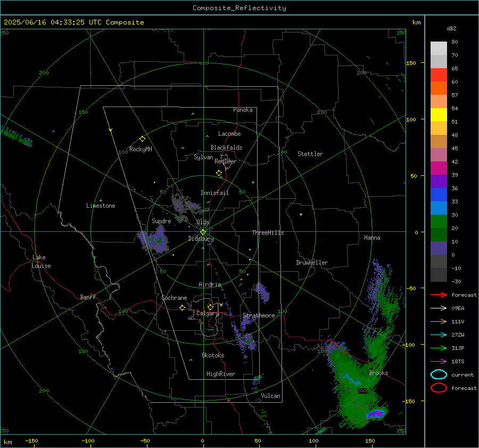Click the white 09EA arrow icon
The height and width of the screenshot is (448, 479).
439,308
